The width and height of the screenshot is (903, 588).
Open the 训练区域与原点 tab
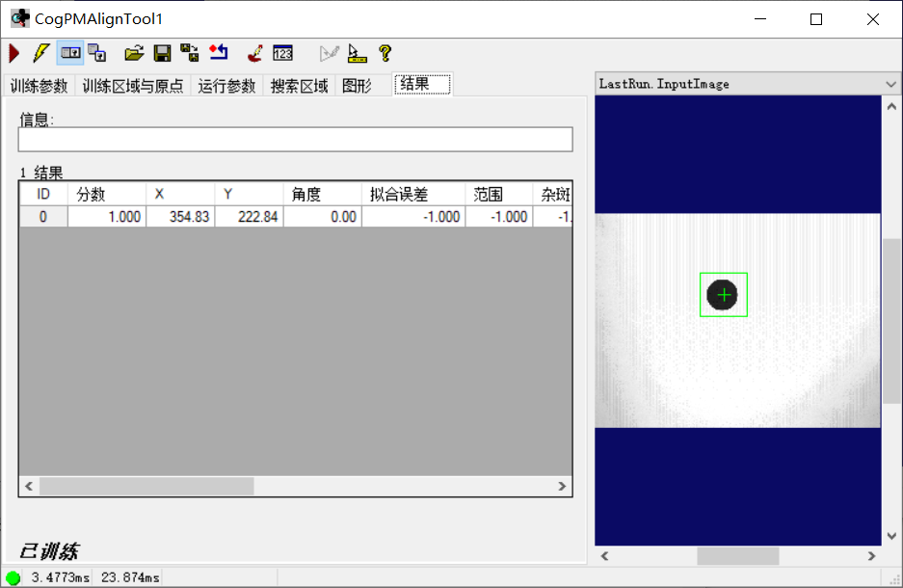(133, 86)
